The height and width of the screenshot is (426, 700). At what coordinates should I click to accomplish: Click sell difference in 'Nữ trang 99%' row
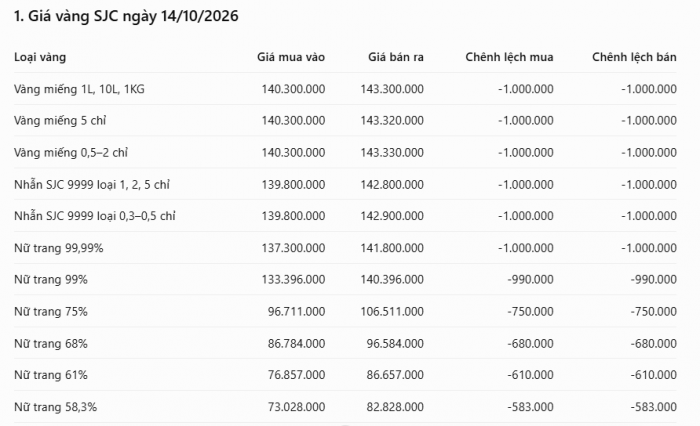click(654, 280)
